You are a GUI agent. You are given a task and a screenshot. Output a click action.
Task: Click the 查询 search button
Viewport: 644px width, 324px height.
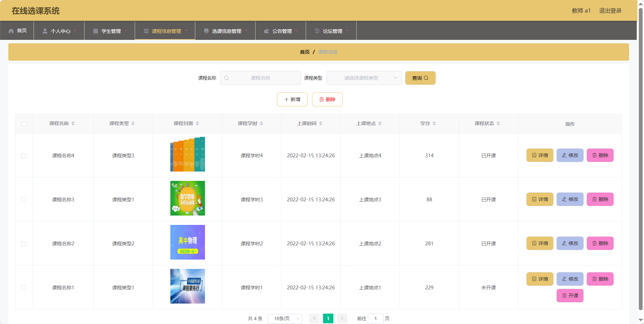tap(420, 78)
